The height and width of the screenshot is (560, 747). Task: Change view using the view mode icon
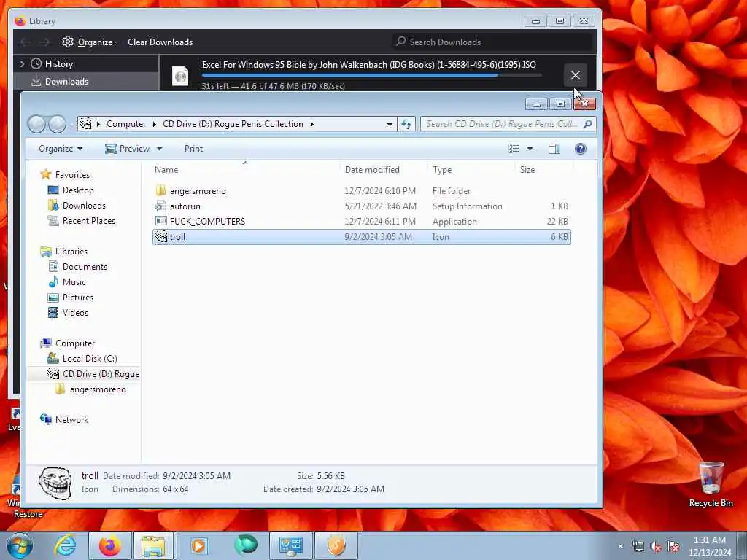click(514, 149)
